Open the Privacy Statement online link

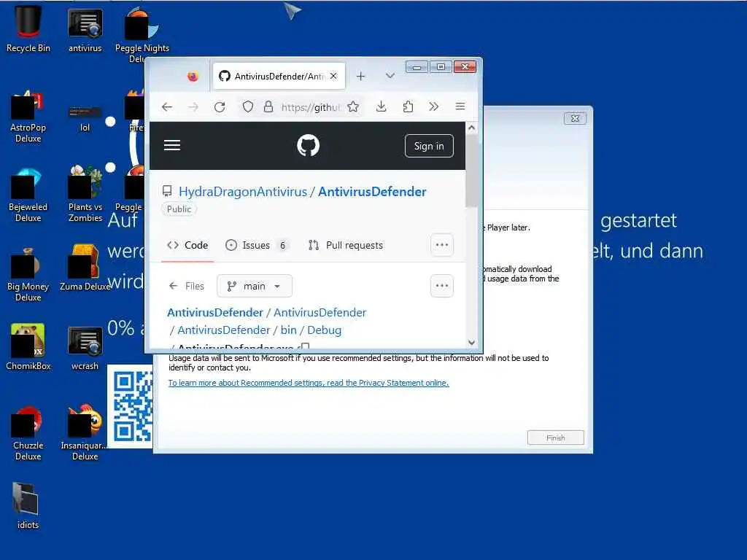tap(309, 383)
